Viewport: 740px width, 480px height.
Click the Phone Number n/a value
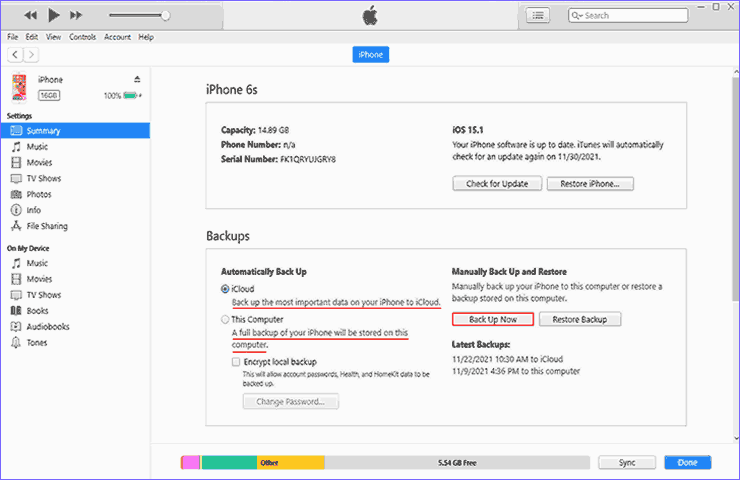point(289,145)
